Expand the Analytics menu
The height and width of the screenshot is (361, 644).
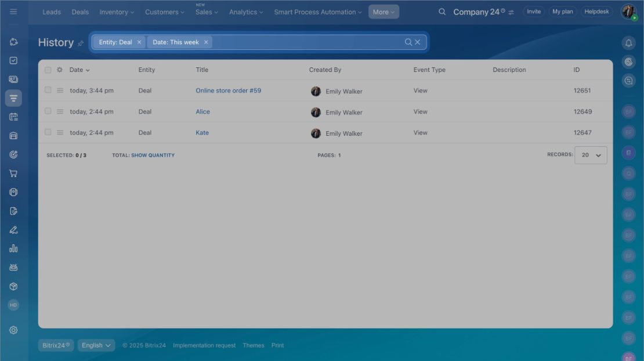pyautogui.click(x=246, y=12)
